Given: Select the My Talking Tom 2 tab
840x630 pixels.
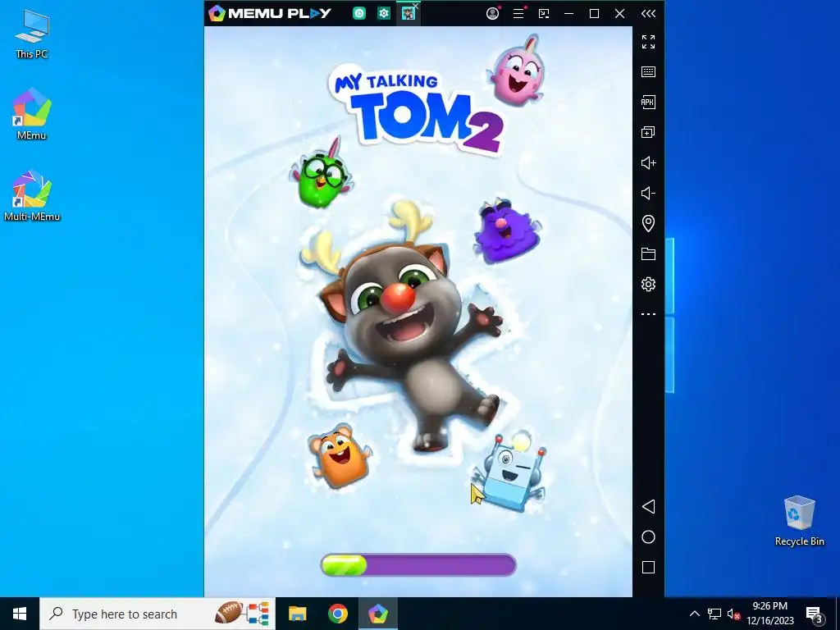Looking at the screenshot, I should pos(408,14).
